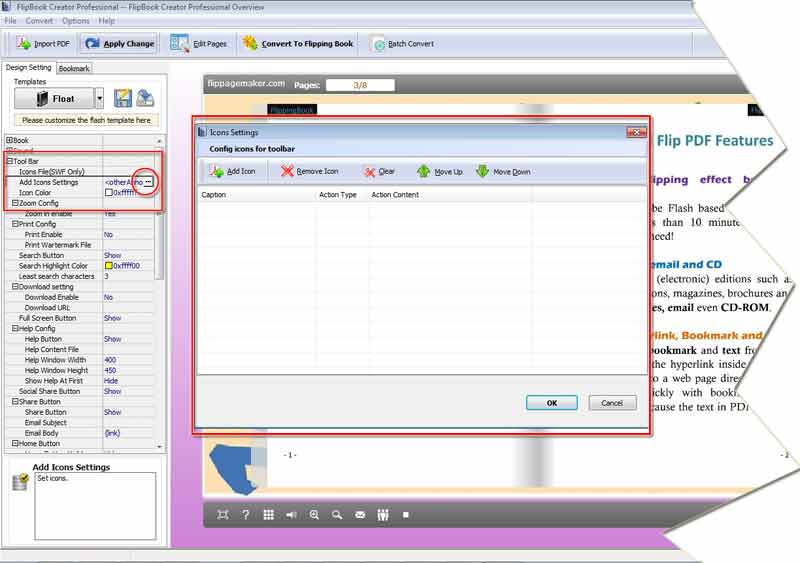Open the thumbnails grid icon
This screenshot has height=563, width=800.
pos(268,515)
